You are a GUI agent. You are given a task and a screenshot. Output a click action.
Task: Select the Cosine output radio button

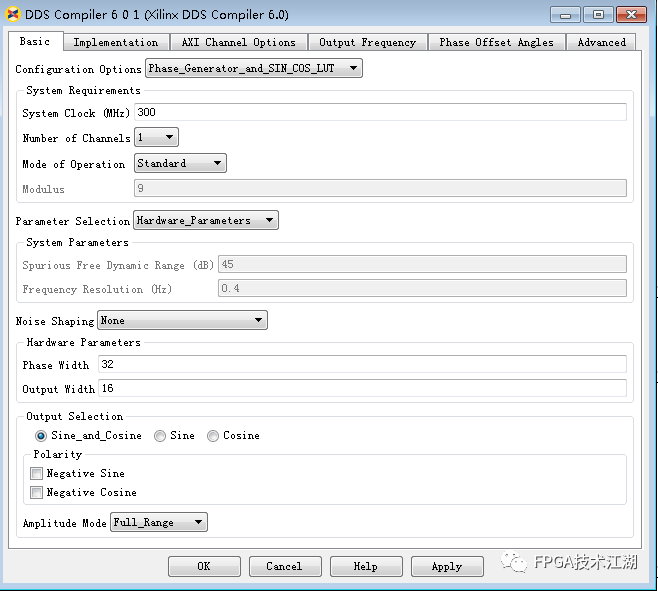coord(213,436)
